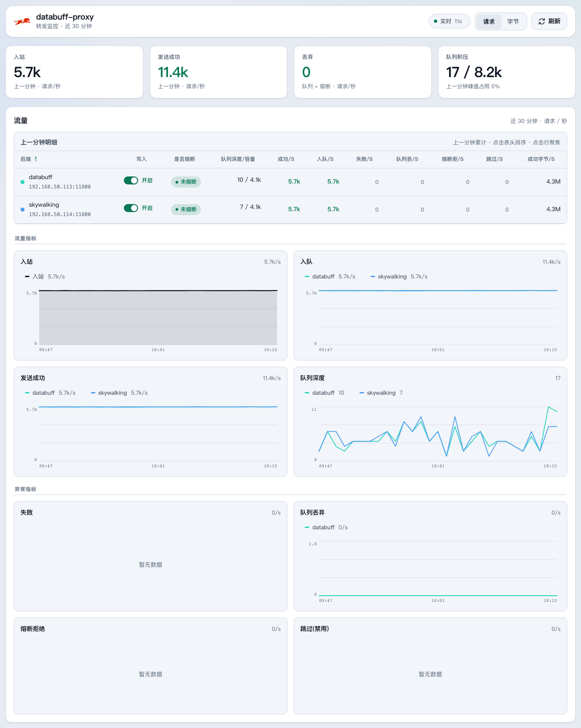Sort table by 失败/S column header

point(364,159)
